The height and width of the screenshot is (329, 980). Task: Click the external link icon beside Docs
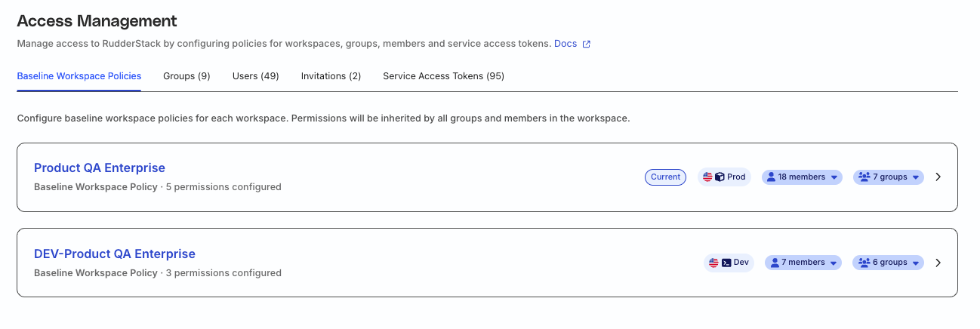(x=587, y=45)
